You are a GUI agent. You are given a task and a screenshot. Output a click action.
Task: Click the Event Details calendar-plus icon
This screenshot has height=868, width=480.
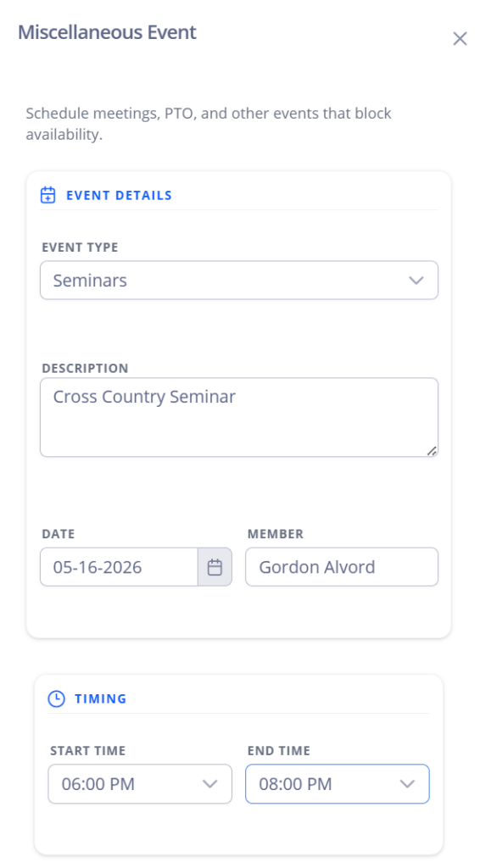[x=48, y=196]
